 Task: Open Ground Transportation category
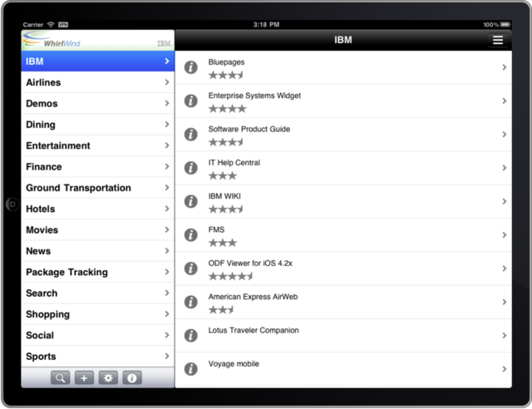98,187
